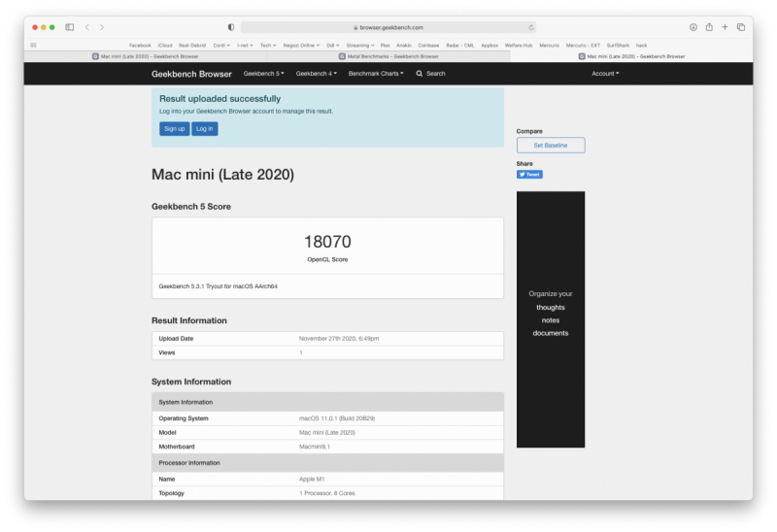
Task: Show Safari downloads
Action: 693,27
